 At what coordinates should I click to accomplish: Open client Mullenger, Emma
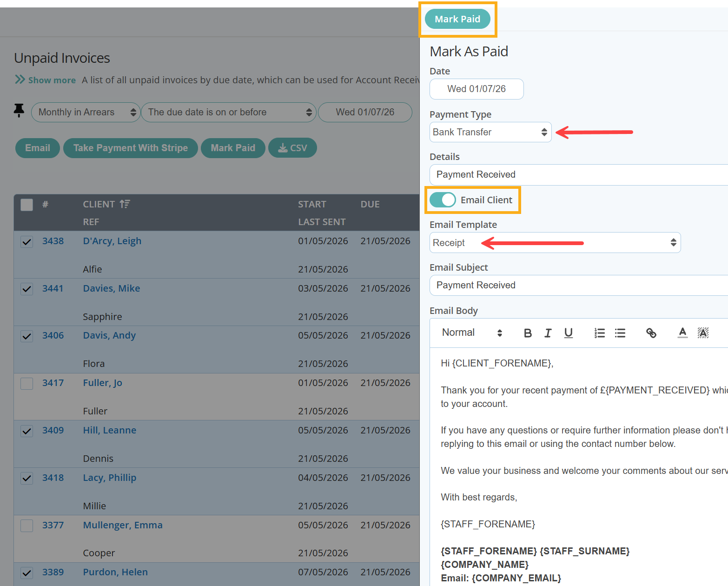[123, 525]
